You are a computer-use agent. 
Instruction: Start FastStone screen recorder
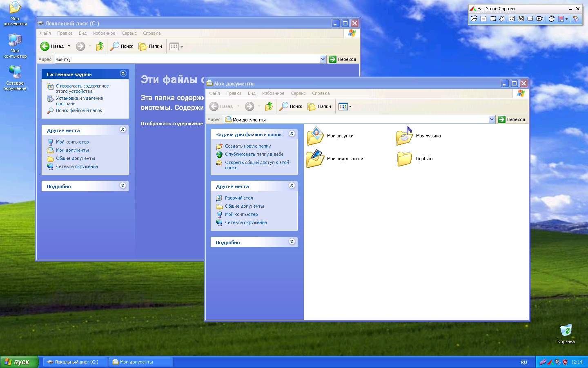(540, 19)
